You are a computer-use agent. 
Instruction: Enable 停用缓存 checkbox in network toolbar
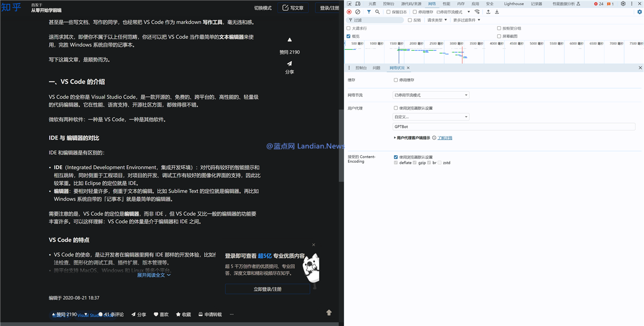tap(415, 12)
